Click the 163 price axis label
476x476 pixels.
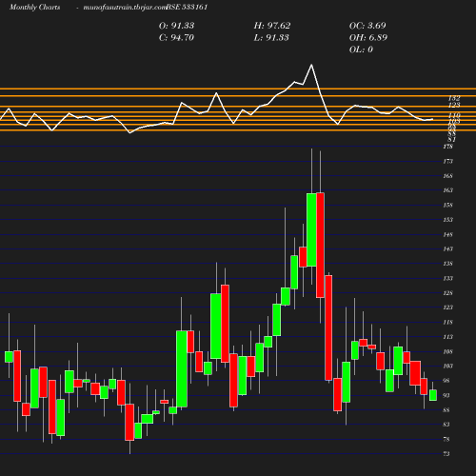(447, 190)
